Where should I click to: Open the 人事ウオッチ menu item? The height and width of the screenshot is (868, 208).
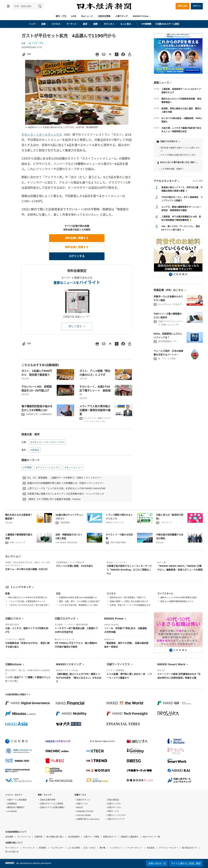[121, 16]
